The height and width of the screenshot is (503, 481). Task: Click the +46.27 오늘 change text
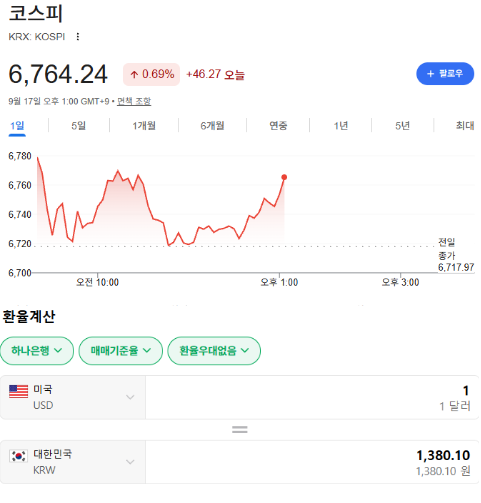click(216, 75)
